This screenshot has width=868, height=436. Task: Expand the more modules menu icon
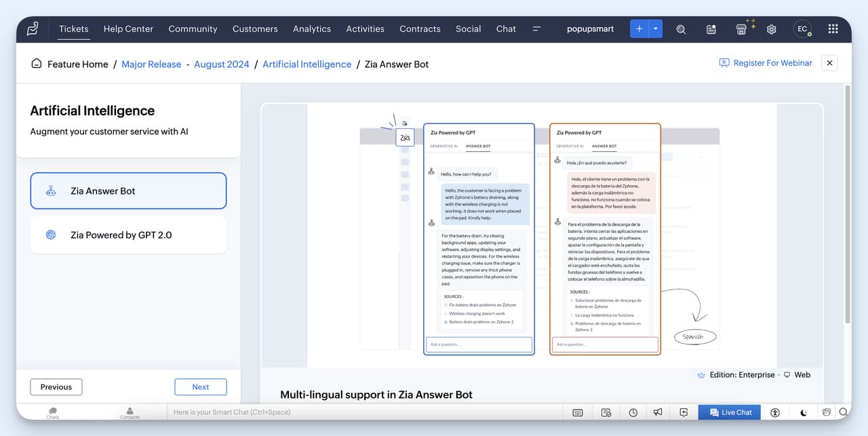tap(536, 29)
